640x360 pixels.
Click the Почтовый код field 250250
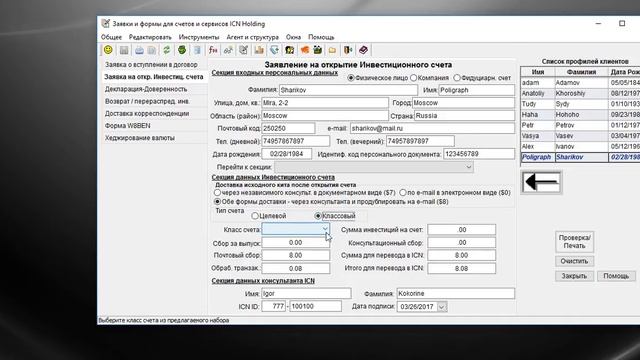288,128
